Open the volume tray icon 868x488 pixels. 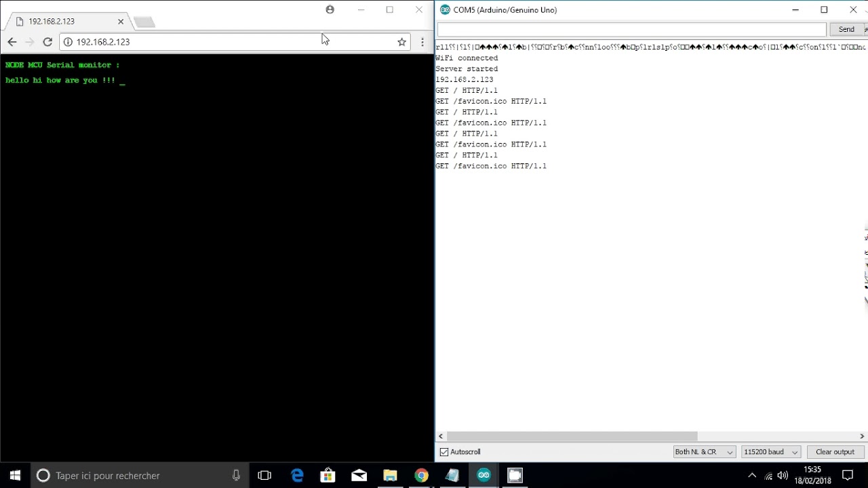pyautogui.click(x=783, y=475)
